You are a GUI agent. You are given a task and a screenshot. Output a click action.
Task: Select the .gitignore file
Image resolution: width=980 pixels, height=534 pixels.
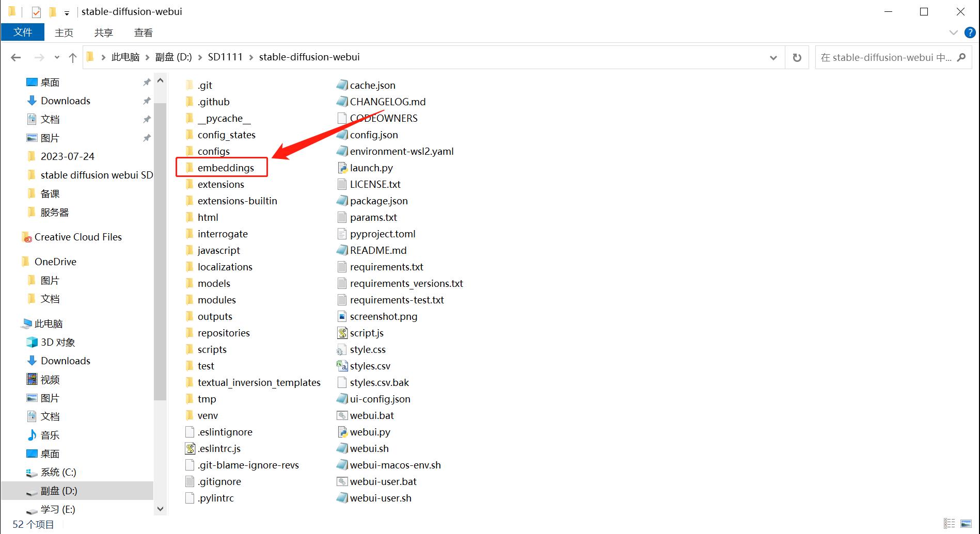[219, 481]
